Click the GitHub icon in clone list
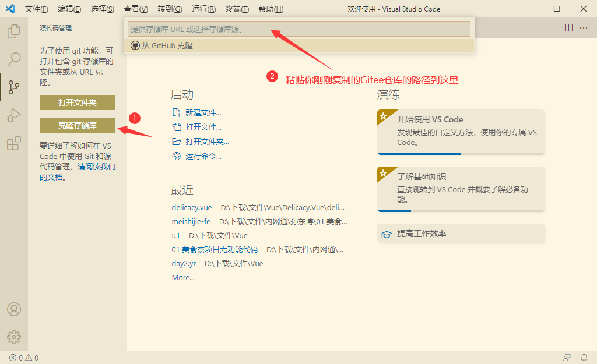 click(x=135, y=45)
